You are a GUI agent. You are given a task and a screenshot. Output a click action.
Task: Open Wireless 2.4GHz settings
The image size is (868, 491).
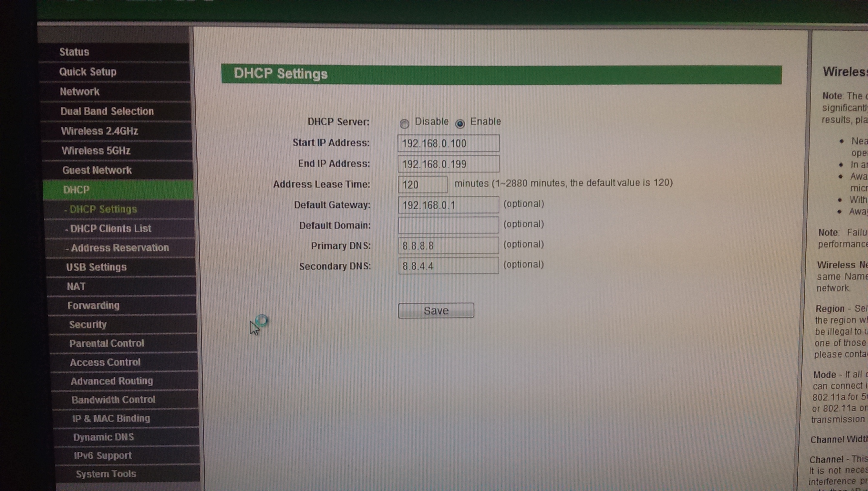(x=99, y=131)
